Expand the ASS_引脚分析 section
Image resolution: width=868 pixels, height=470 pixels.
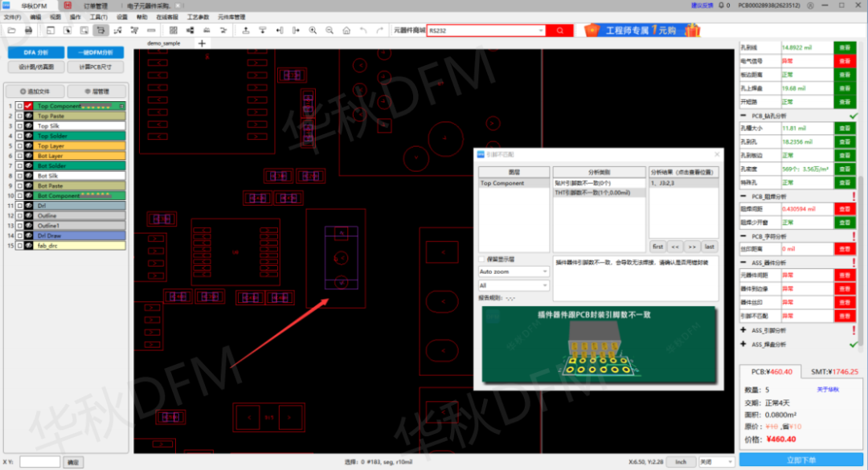[743, 330]
